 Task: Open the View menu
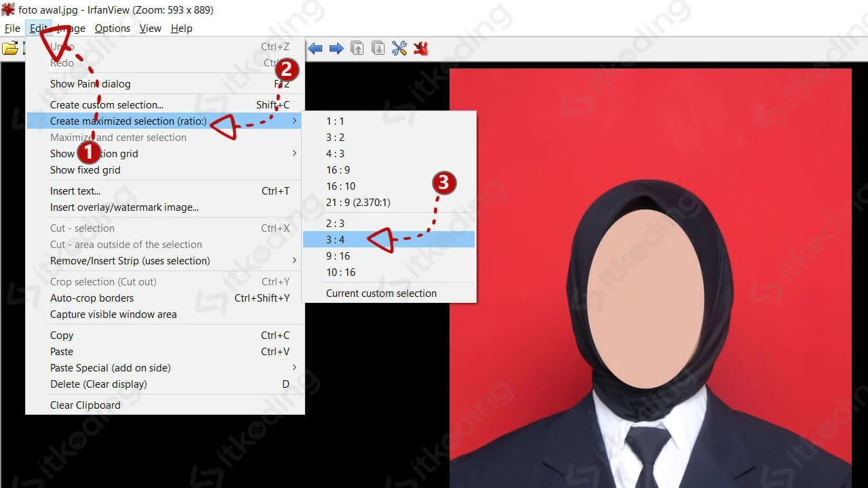(151, 28)
